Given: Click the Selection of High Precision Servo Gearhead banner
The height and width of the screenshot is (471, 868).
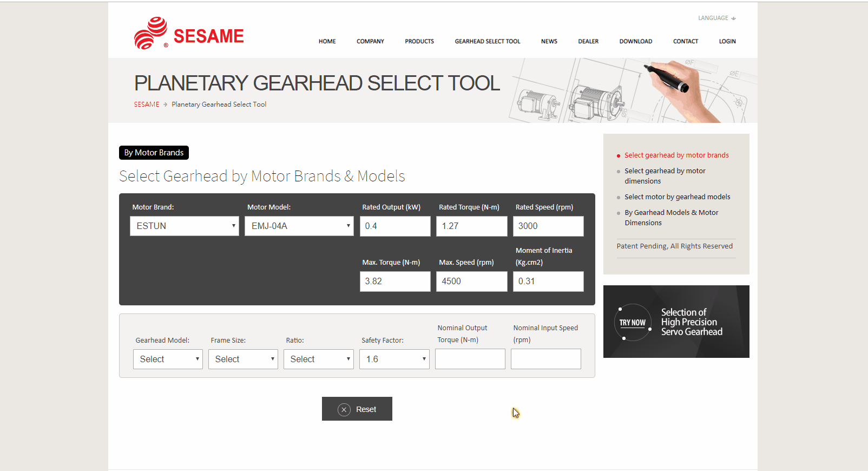Looking at the screenshot, I should pos(676,322).
